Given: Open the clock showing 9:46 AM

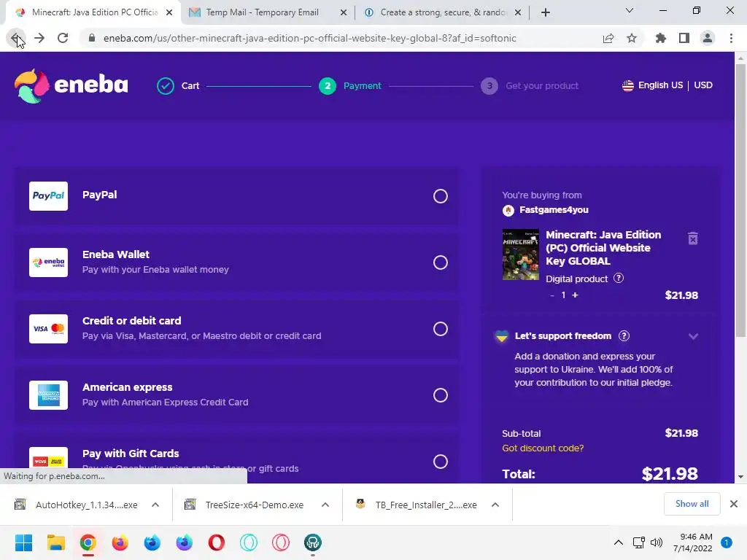Looking at the screenshot, I should [x=693, y=542].
